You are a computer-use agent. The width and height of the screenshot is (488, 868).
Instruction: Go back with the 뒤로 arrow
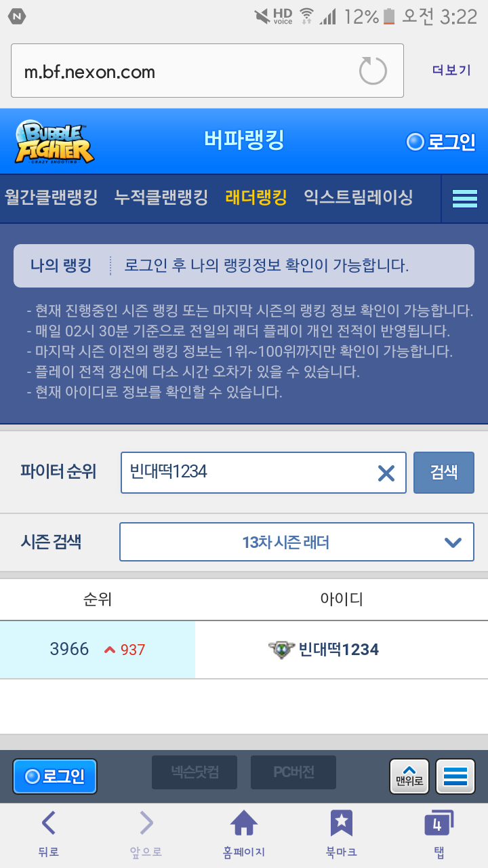click(x=49, y=834)
